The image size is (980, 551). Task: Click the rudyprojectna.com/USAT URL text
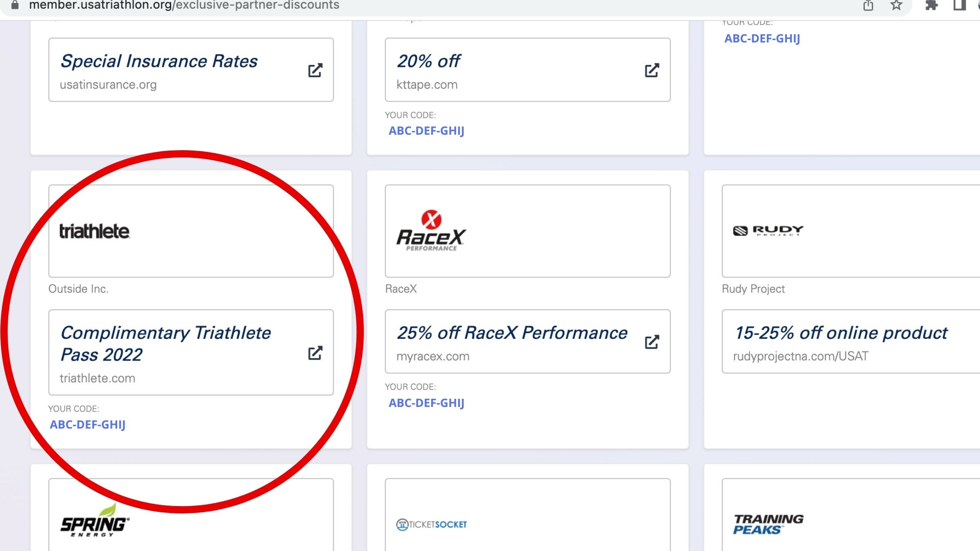[801, 356]
